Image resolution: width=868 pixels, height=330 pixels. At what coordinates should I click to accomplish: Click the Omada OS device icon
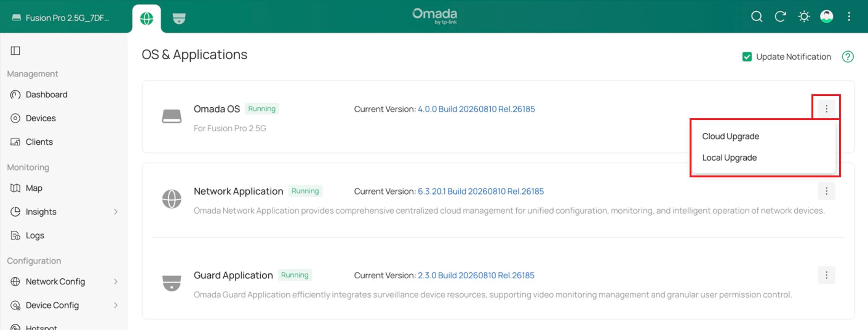[172, 116]
